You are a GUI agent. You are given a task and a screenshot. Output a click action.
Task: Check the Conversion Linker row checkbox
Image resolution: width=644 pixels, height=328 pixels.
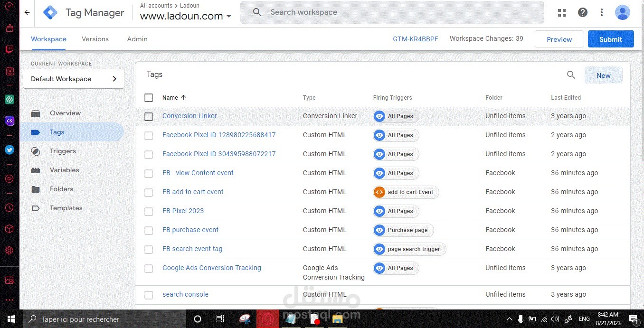tap(149, 117)
